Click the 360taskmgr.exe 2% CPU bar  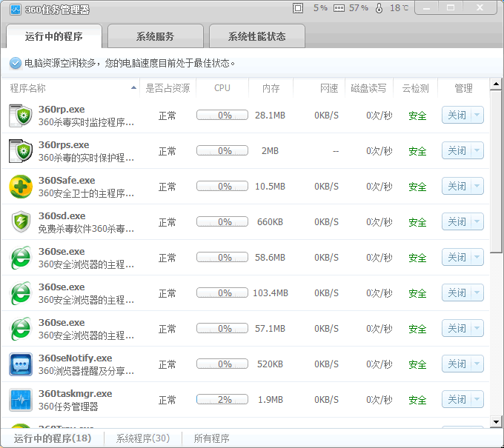click(x=222, y=400)
